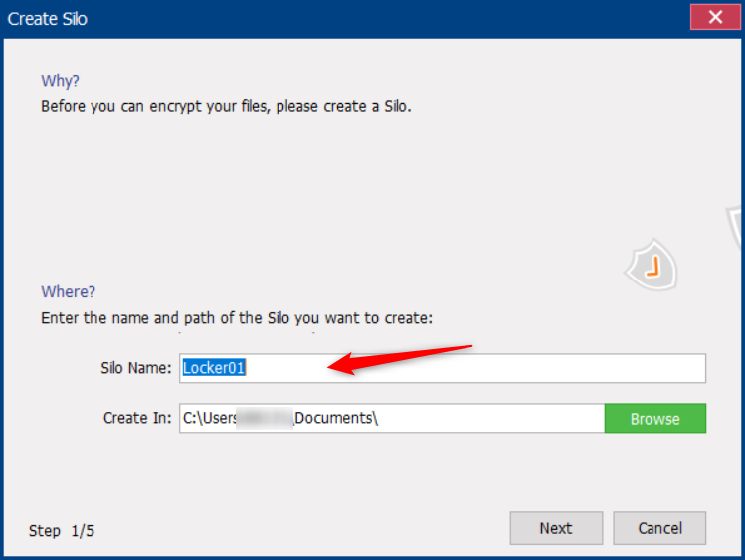Open the green Browse folder picker
745x560 pixels.
(x=654, y=419)
